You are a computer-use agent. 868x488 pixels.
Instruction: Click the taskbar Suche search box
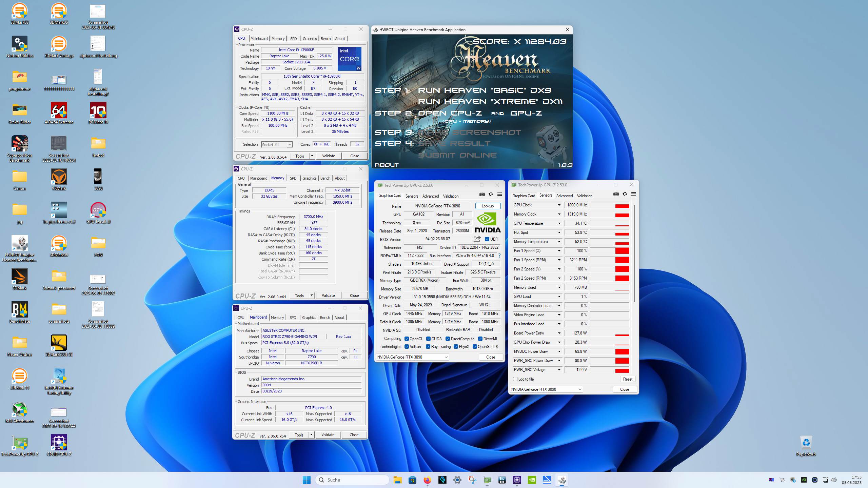pos(352,480)
